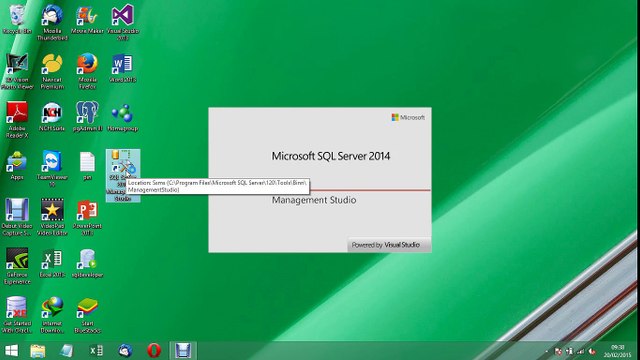This screenshot has height=360, width=640.
Task: Launch GeForce Experience desktop shortcut
Action: tap(17, 266)
